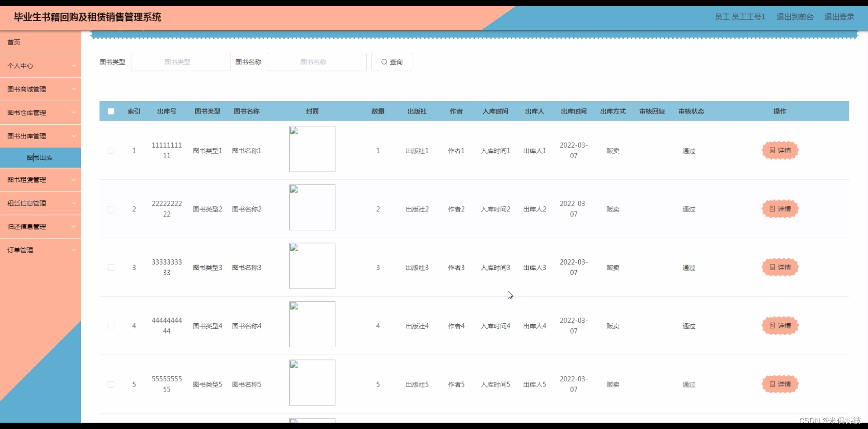Click the 退出登录 link
Viewport: 868px width, 429px height.
coord(839,17)
